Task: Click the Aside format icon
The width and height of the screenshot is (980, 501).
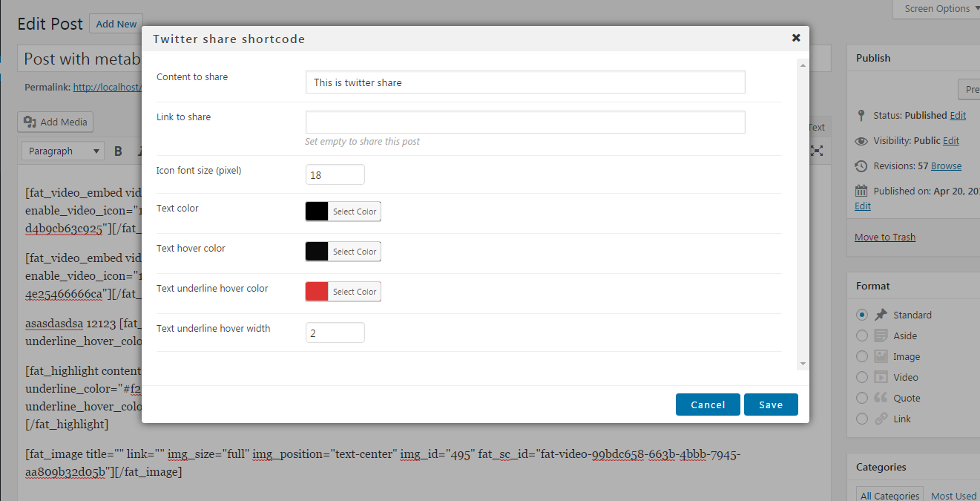Action: pos(881,335)
